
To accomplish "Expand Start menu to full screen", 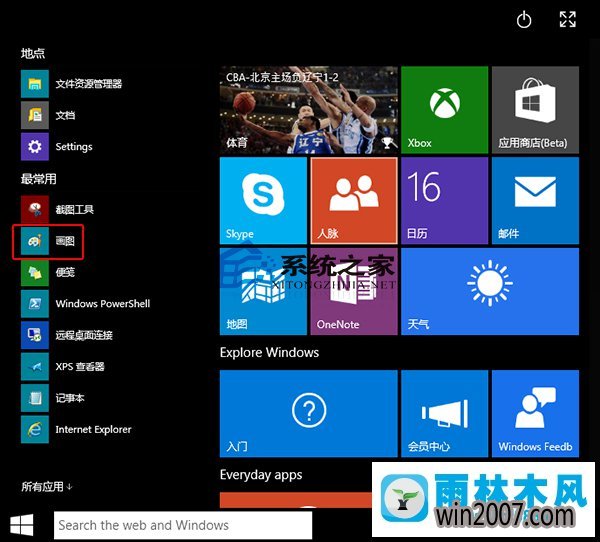I will coord(567,19).
